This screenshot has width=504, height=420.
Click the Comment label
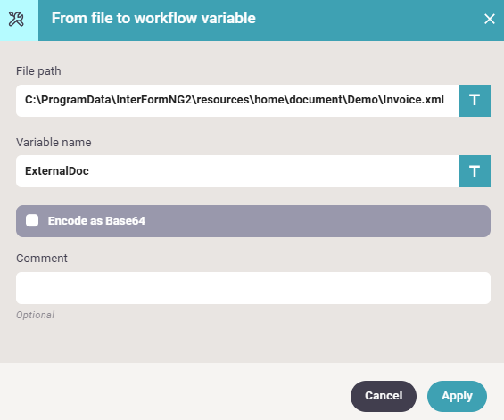point(42,258)
